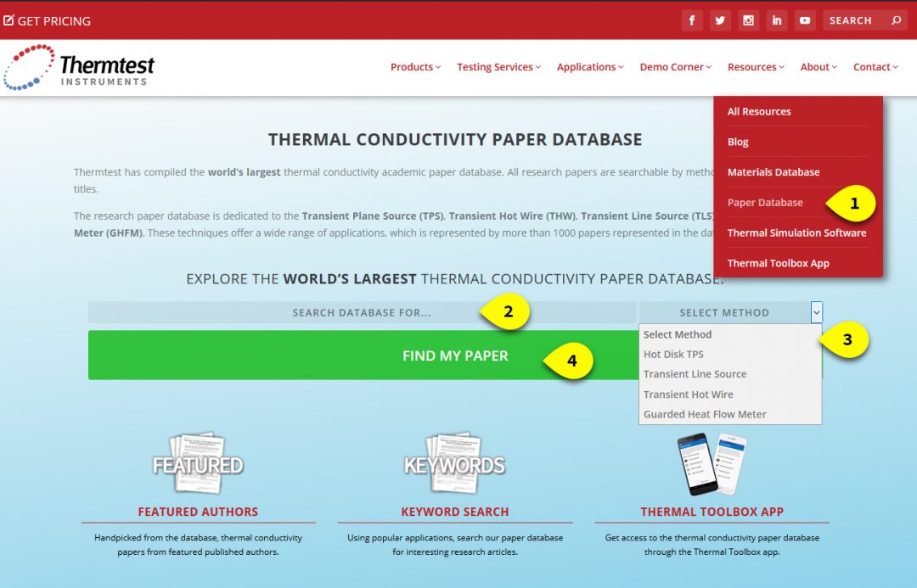Click the Thermtest Instruments logo
The height and width of the screenshot is (588, 917).
point(81,66)
